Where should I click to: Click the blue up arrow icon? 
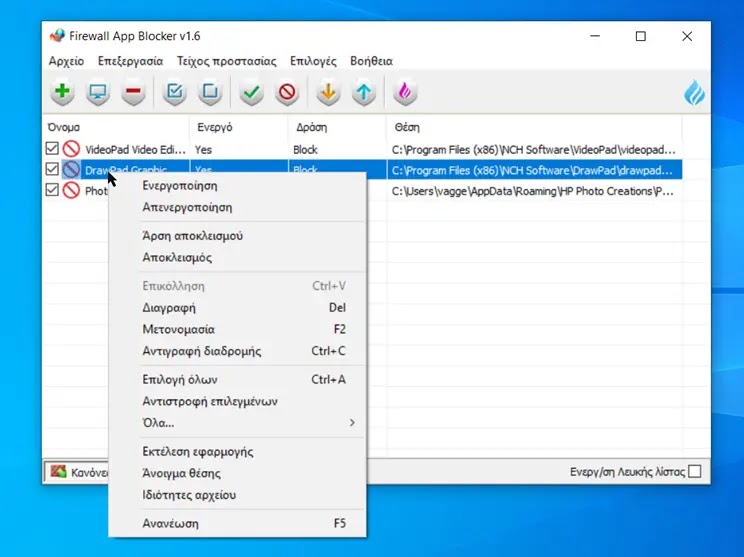coord(364,92)
